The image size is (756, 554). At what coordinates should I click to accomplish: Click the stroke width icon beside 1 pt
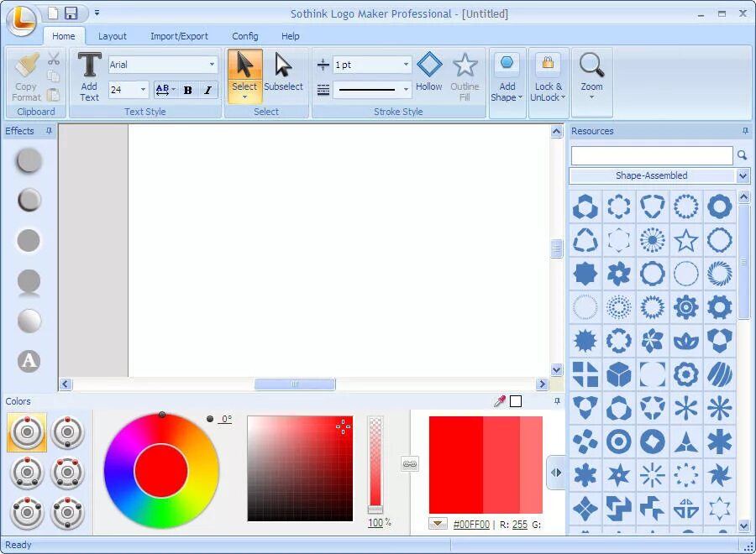323,65
